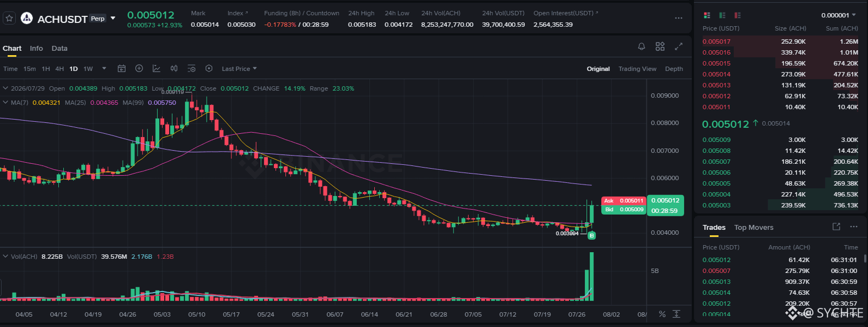Screen dimensions: 868x327
Task: Open the price alert bell icon
Action: (x=642, y=47)
